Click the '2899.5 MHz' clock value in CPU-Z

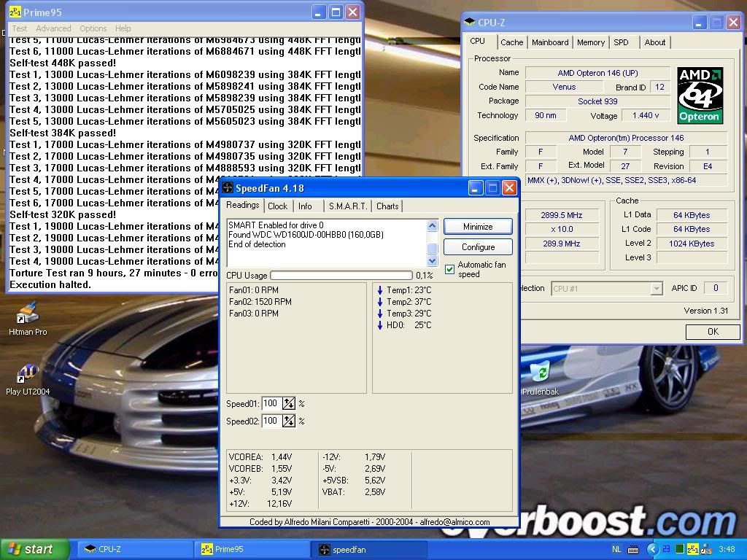[561, 215]
